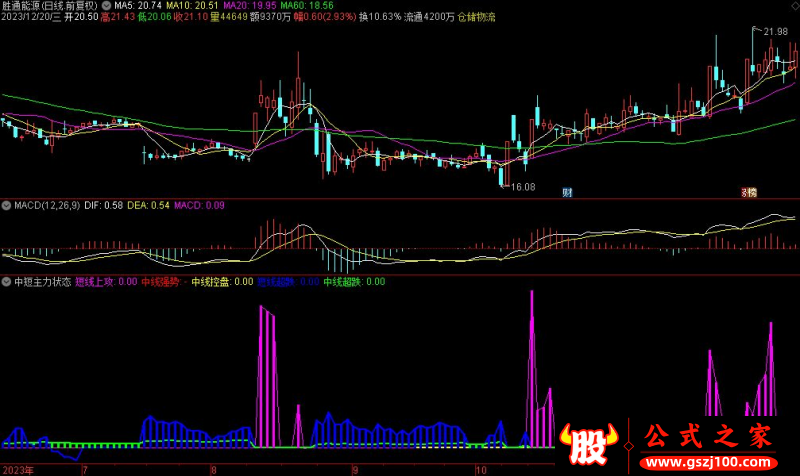Viewport: 800px width, 476px height.
Task: Click month 10 on the time axis
Action: (481, 470)
